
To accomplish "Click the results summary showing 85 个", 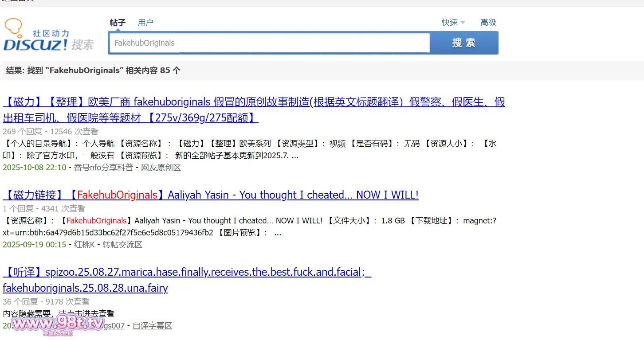I will (93, 70).
